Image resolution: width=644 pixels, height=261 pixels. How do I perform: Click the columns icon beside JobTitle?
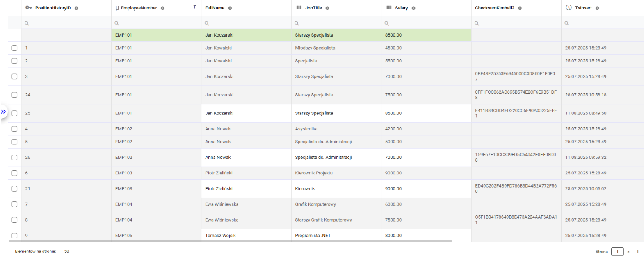[299, 8]
